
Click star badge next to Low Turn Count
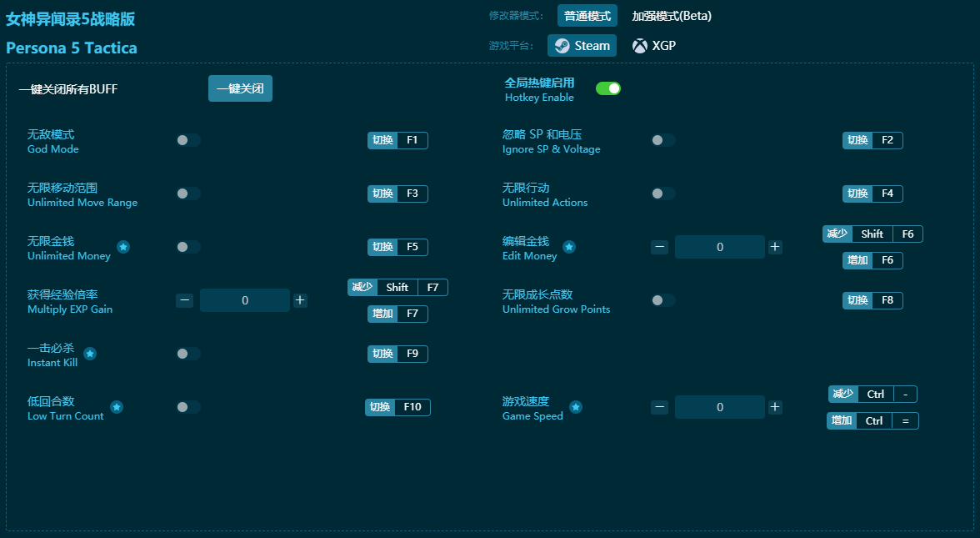point(117,407)
